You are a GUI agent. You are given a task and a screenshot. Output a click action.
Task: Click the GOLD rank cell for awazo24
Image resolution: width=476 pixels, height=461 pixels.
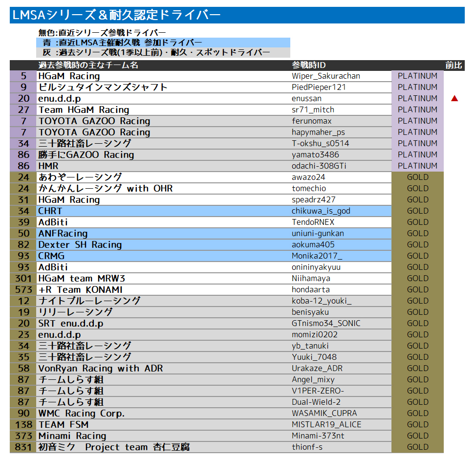coord(417,177)
